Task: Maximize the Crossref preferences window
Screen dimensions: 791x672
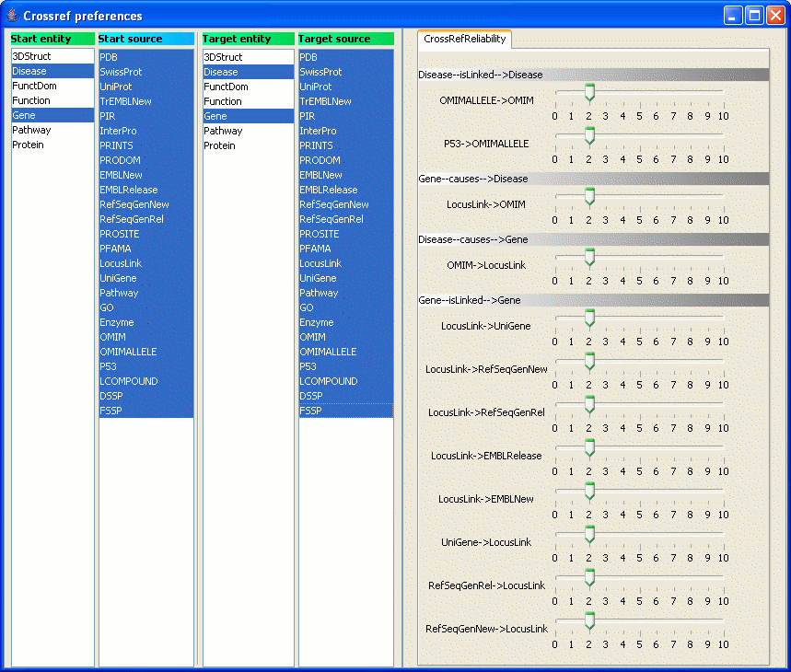Action: pyautogui.click(x=754, y=15)
